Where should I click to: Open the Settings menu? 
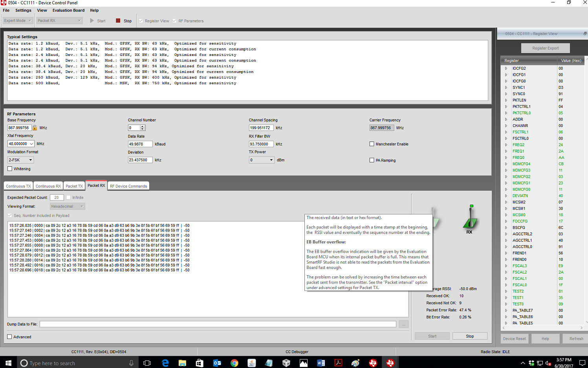tap(23, 10)
